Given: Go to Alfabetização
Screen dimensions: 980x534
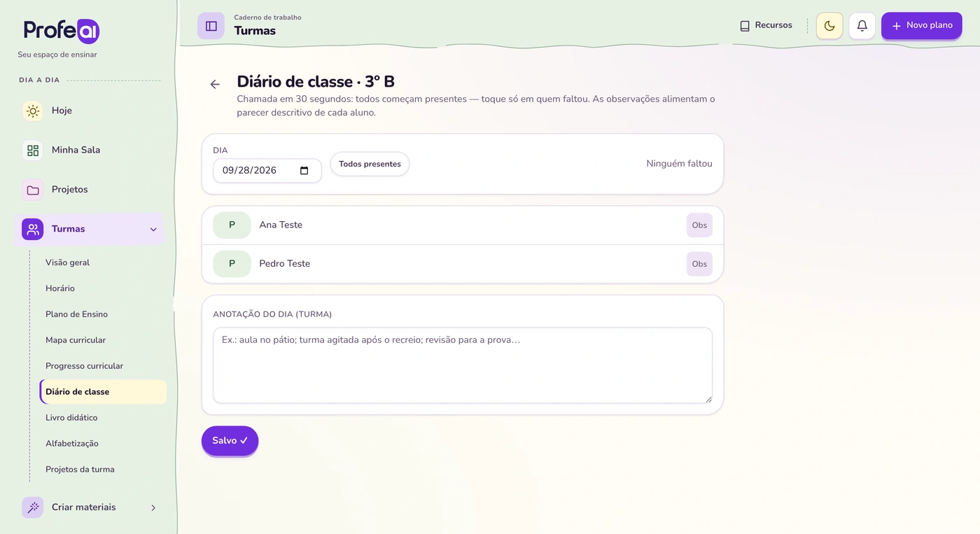Looking at the screenshot, I should tap(72, 444).
